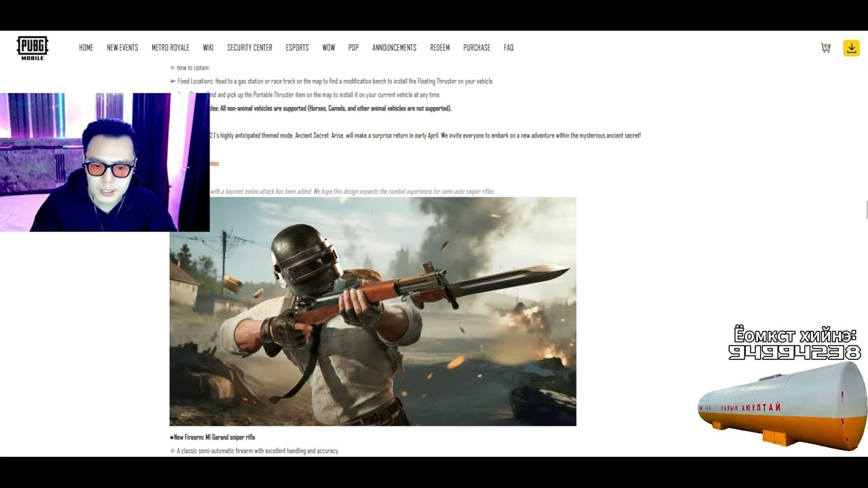Navigate to SECURITY CENTER

(250, 48)
